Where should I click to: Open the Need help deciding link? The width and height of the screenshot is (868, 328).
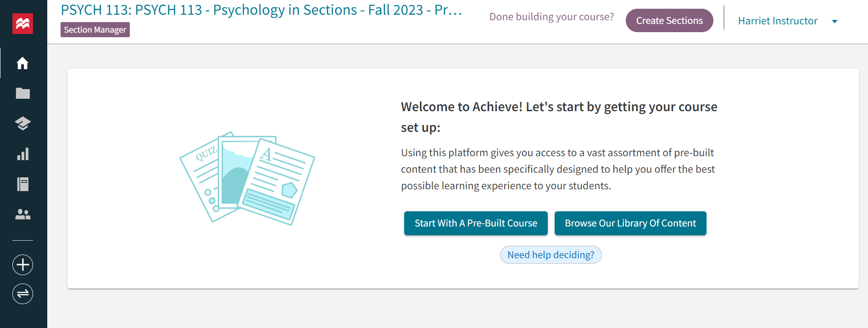(x=551, y=254)
